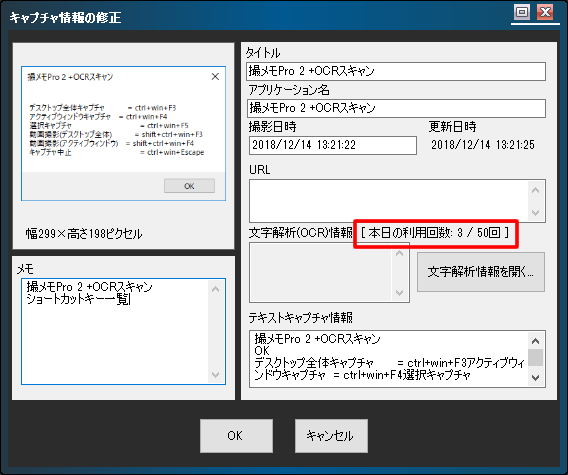Screen dimensions: 568x475
Task: Click the OK line in text capture info
Action: click(262, 351)
